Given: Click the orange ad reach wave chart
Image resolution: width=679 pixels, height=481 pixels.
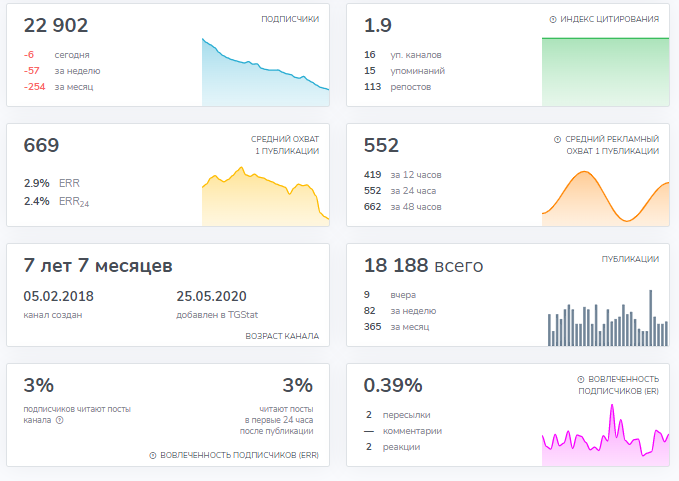Looking at the screenshot, I should point(605,198).
